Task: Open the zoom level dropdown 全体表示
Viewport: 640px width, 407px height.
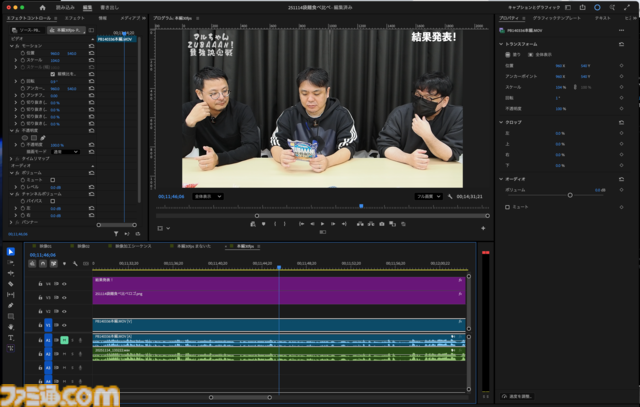Action: pyautogui.click(x=208, y=197)
